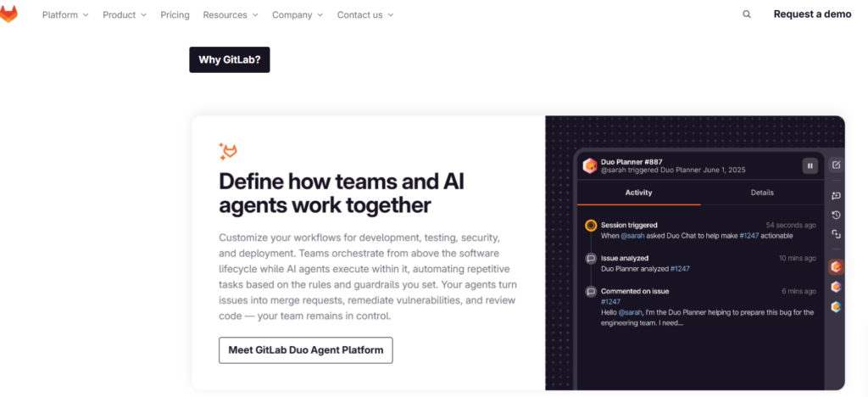Switch to the Details tab
Viewport: 868px width, 397px height.
tap(762, 193)
